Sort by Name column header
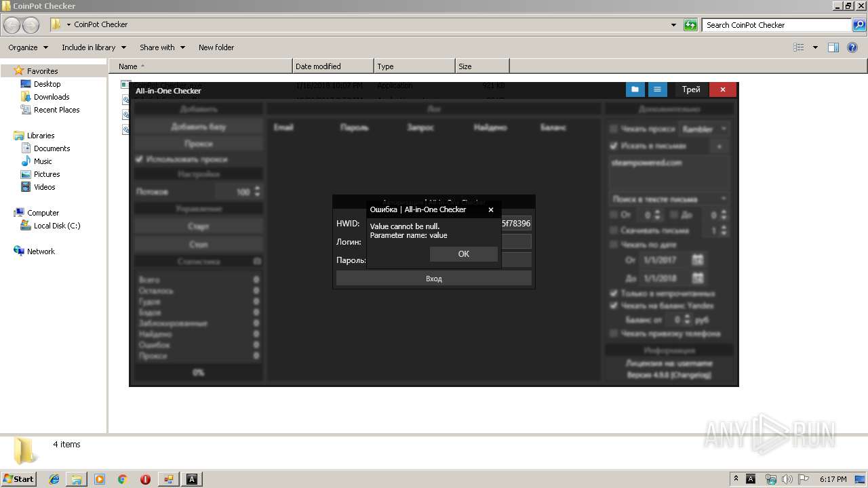Image resolution: width=868 pixels, height=488 pixels. click(x=201, y=66)
